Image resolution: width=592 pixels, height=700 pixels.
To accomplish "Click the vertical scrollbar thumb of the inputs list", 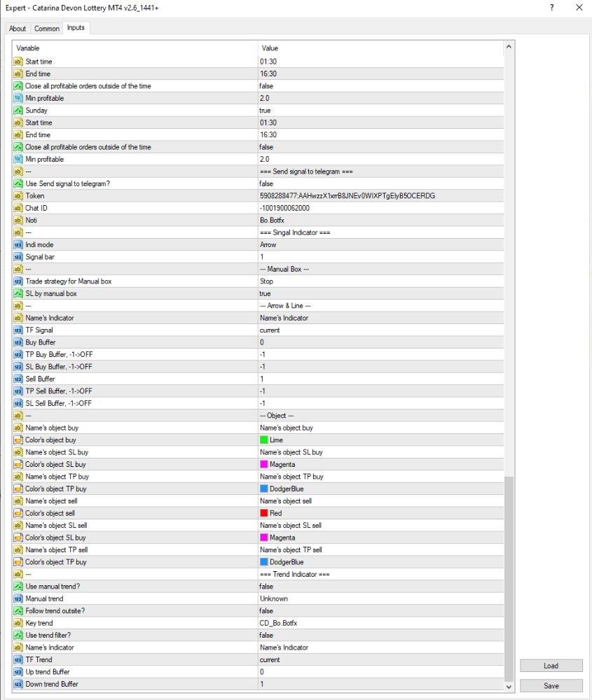I will (x=509, y=579).
